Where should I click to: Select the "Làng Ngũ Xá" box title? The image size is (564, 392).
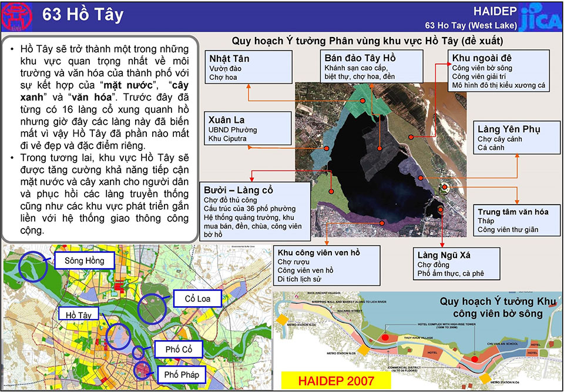444,255
